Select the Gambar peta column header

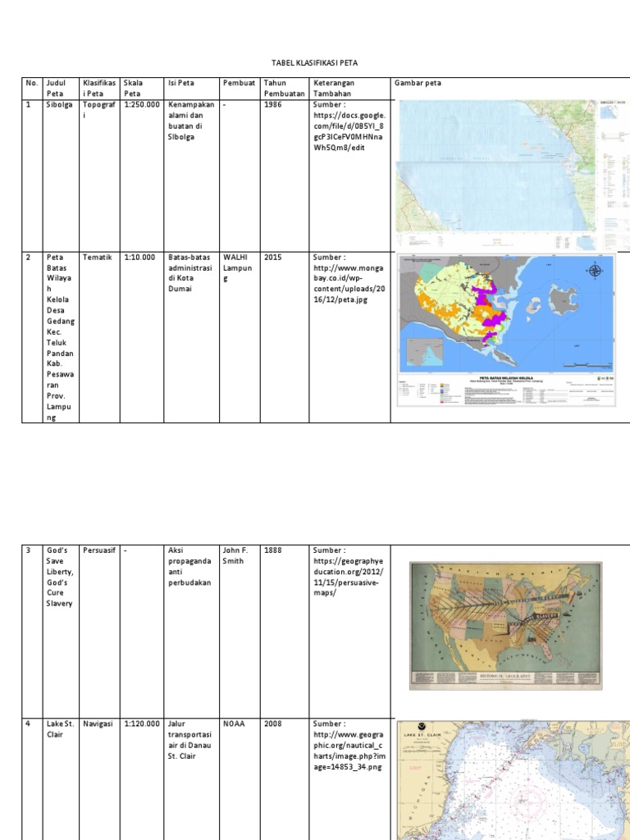coord(418,83)
